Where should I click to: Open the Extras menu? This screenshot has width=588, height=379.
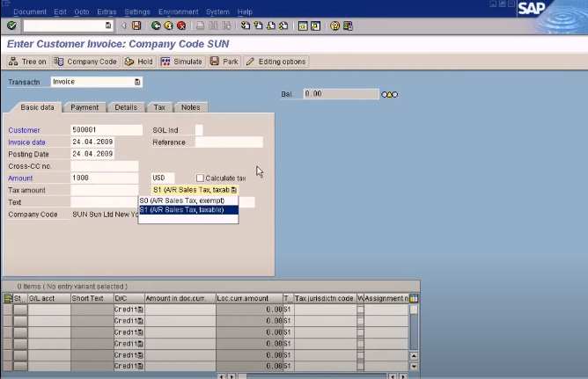tap(107, 11)
